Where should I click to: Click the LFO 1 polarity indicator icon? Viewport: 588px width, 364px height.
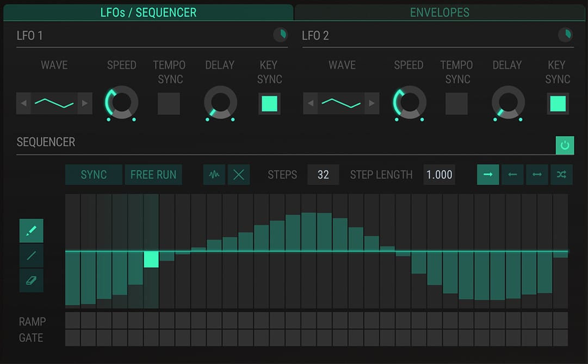(280, 35)
